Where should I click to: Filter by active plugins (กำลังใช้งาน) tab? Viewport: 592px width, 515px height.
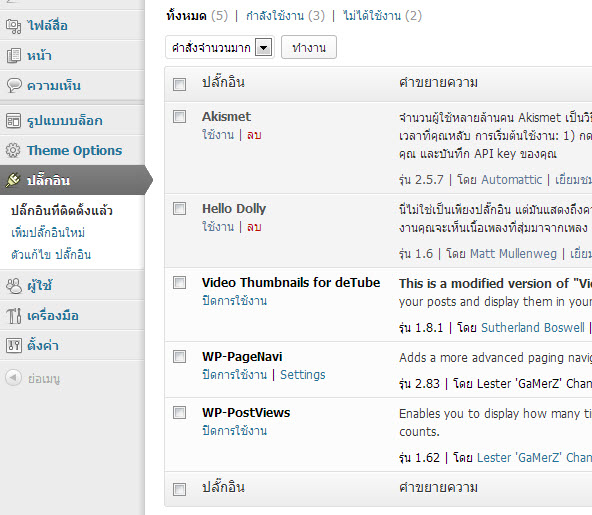[x=285, y=16]
